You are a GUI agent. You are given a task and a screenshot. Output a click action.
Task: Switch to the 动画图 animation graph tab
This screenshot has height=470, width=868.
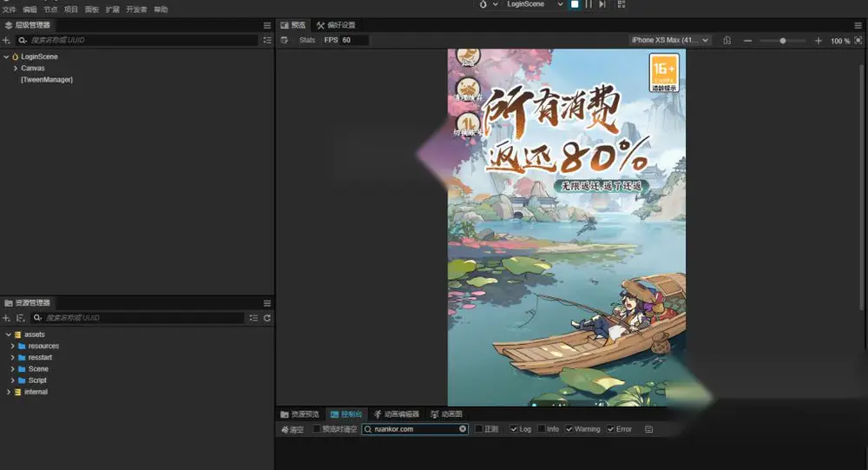[x=446, y=414]
